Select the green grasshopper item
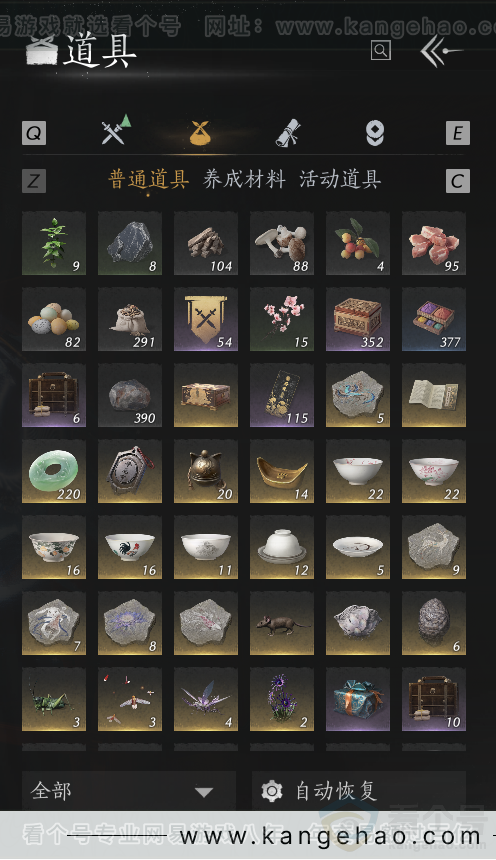 (x=54, y=700)
